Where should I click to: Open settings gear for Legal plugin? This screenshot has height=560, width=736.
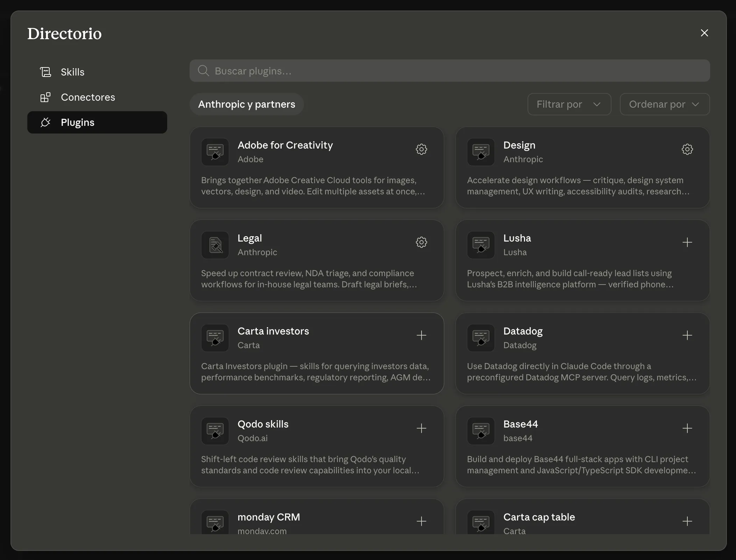tap(421, 242)
